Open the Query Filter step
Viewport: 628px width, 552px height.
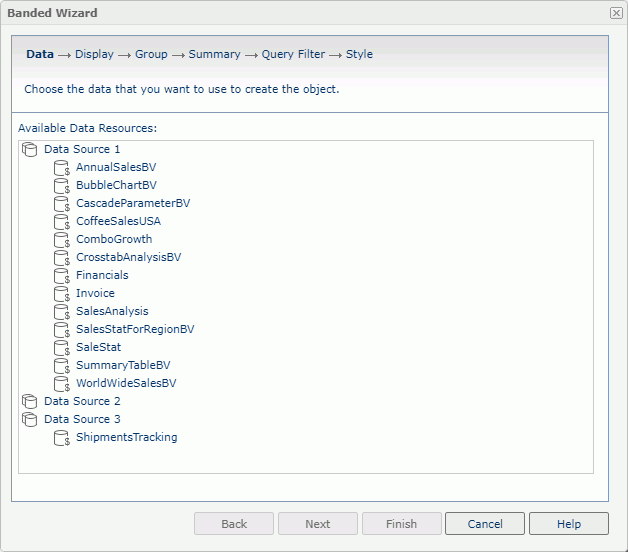293,54
